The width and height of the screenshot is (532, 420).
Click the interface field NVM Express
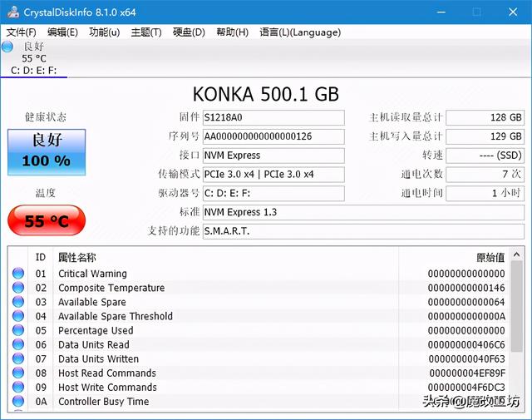273,156
